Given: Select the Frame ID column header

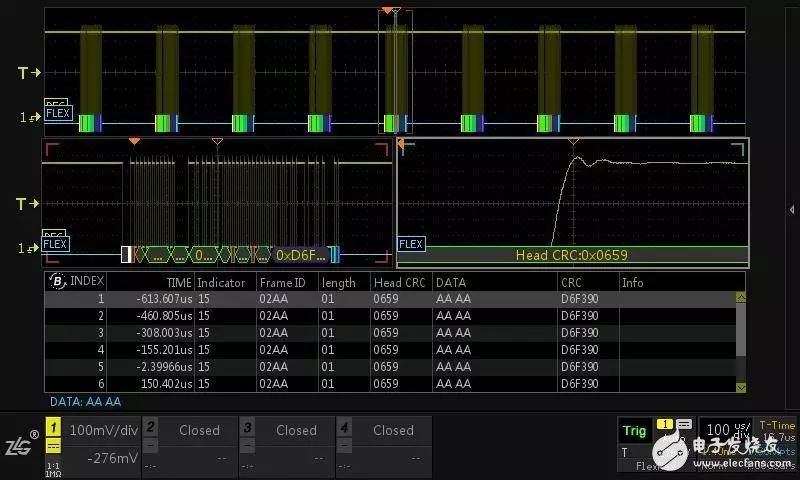Looking at the screenshot, I should 282,283.
